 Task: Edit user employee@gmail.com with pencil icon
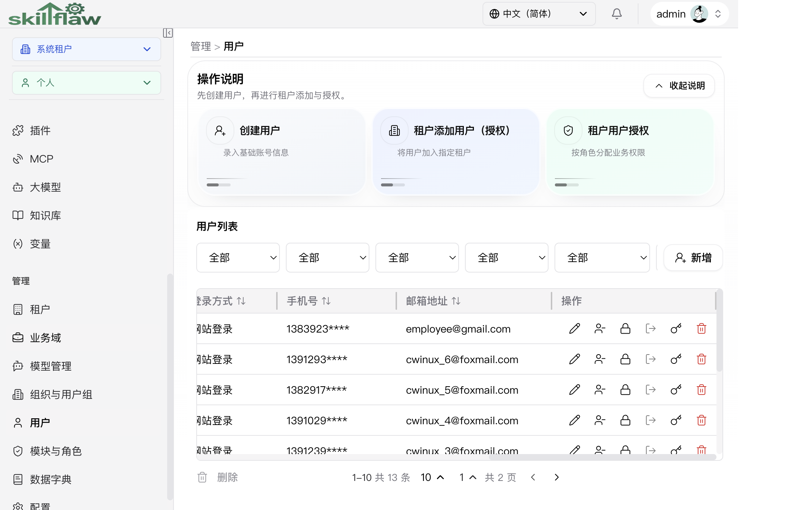click(x=575, y=329)
